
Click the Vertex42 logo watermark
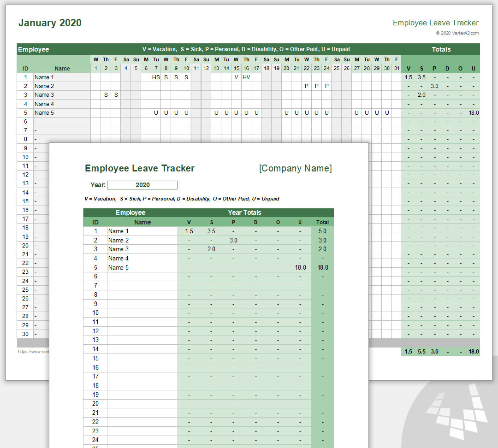tap(456, 415)
